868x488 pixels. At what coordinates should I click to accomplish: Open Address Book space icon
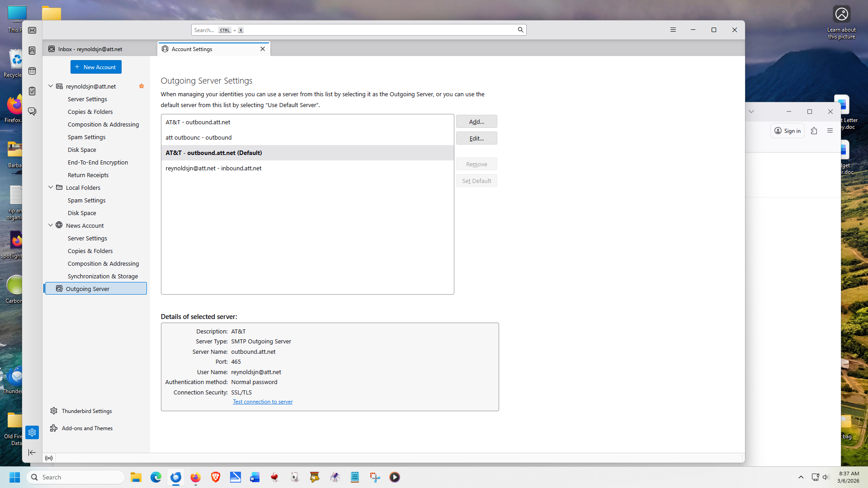click(x=32, y=51)
